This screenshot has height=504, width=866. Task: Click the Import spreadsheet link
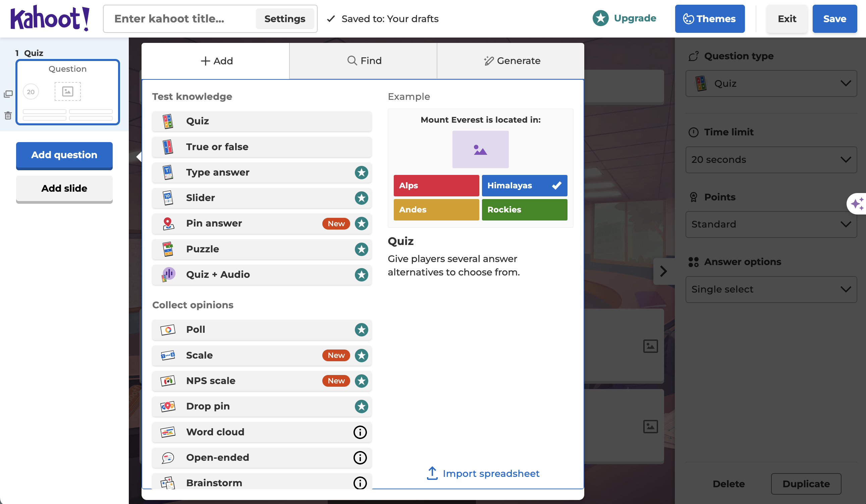coord(483,474)
